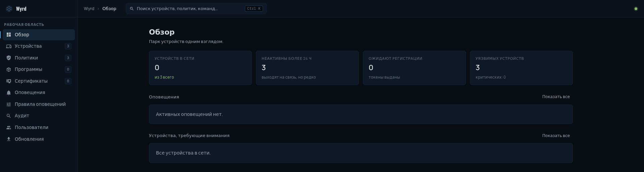Open the Обновления download icon
Screen dimensions: 644x172
9,139
